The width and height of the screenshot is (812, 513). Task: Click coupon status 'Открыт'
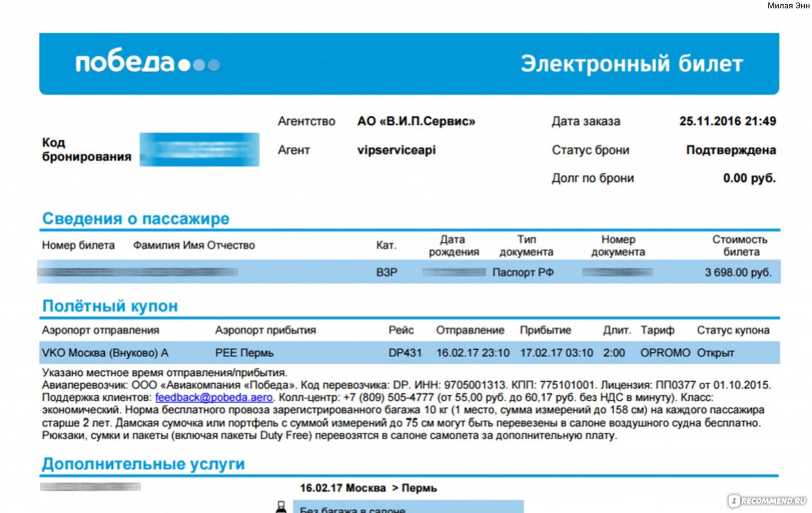tap(715, 353)
